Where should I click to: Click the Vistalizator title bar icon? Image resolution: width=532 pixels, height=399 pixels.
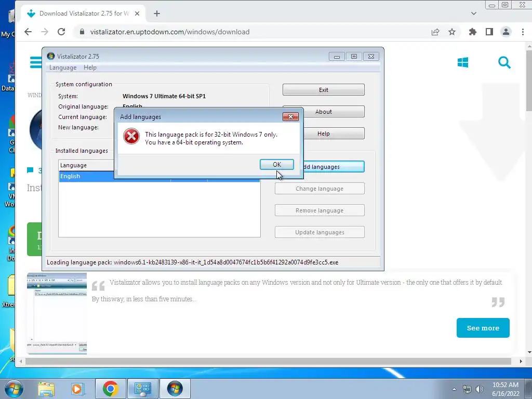(x=51, y=56)
